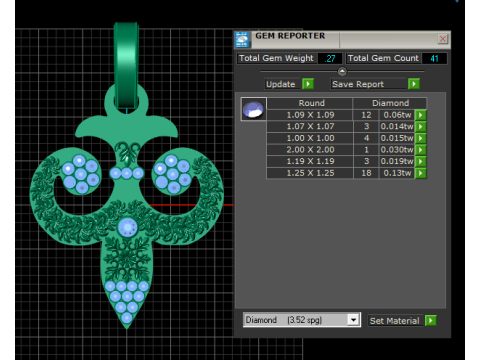Click the green arrow in the 1.19 X 1.19 row

tap(421, 162)
